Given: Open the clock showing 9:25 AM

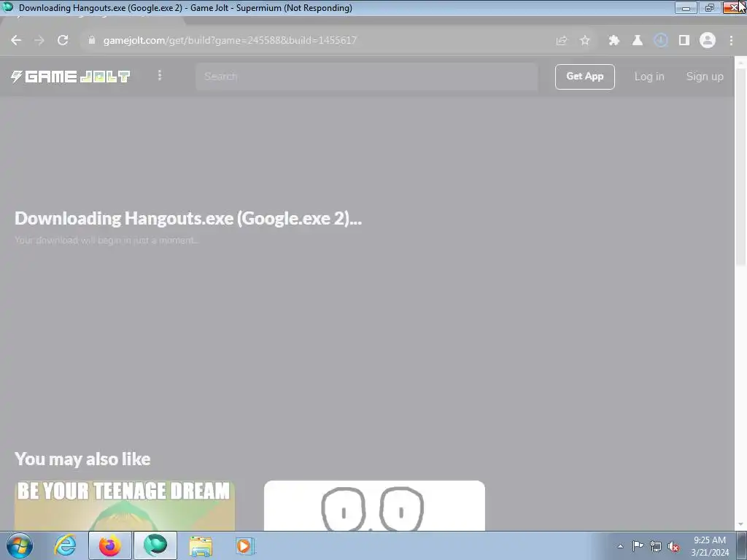Looking at the screenshot, I should pyautogui.click(x=710, y=545).
